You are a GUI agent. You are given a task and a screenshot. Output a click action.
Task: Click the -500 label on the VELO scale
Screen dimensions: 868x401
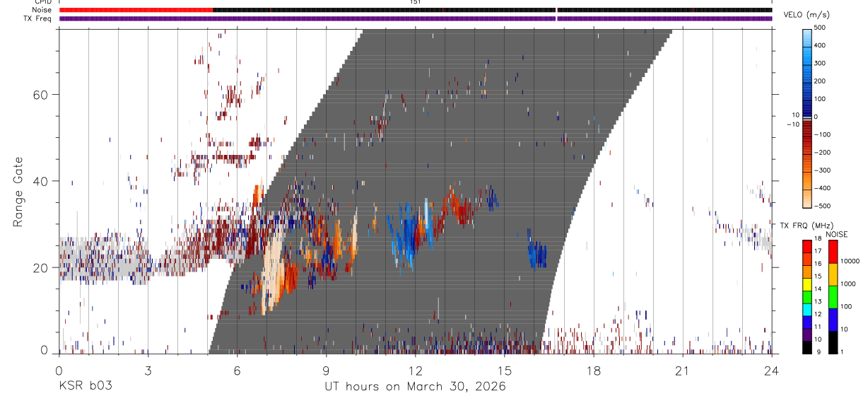click(824, 206)
